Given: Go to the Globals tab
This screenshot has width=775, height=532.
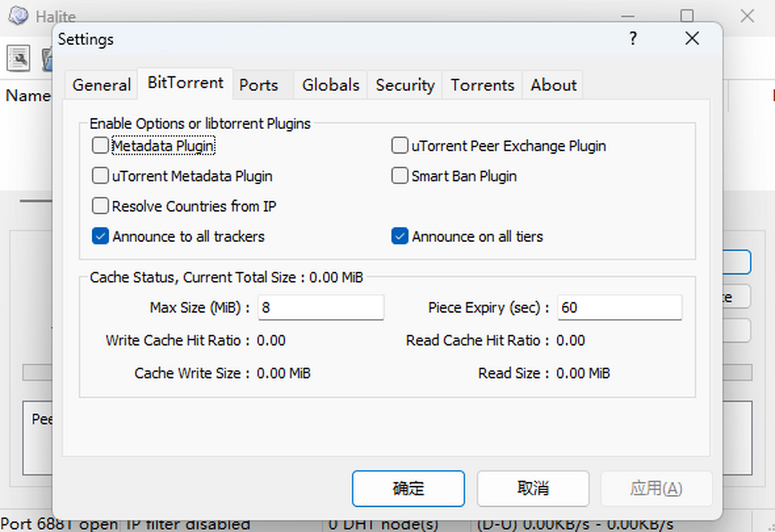Looking at the screenshot, I should click(x=331, y=85).
